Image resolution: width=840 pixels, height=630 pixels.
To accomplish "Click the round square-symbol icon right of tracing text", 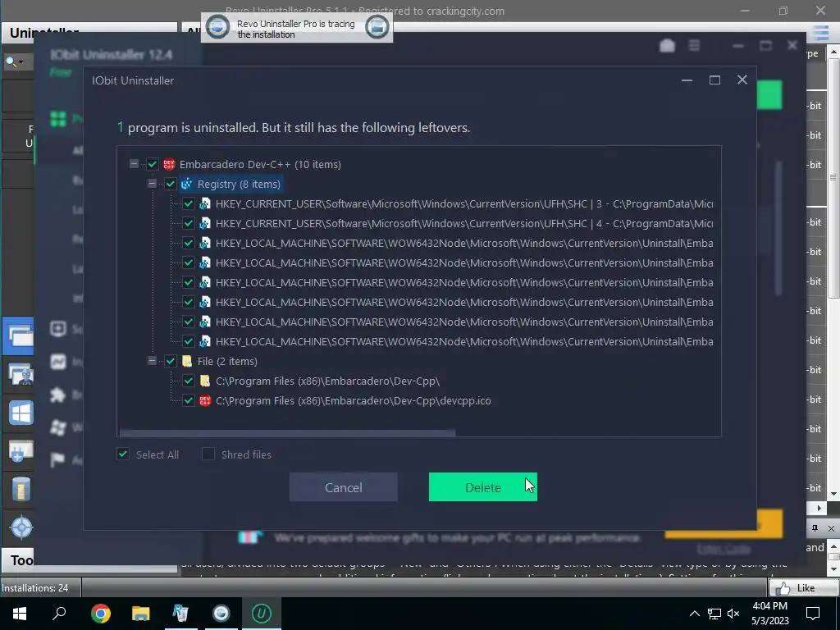I will [x=377, y=27].
